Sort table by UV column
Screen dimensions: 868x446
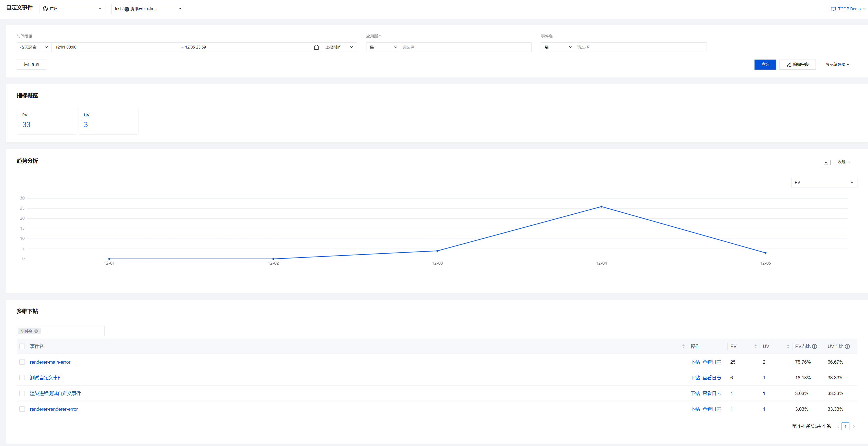(x=788, y=346)
